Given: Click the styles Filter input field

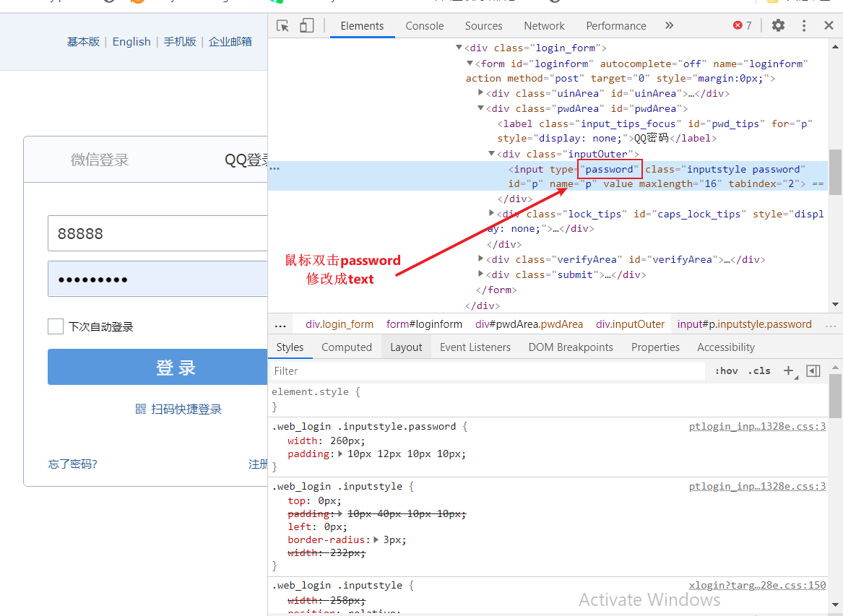Looking at the screenshot, I should 488,370.
